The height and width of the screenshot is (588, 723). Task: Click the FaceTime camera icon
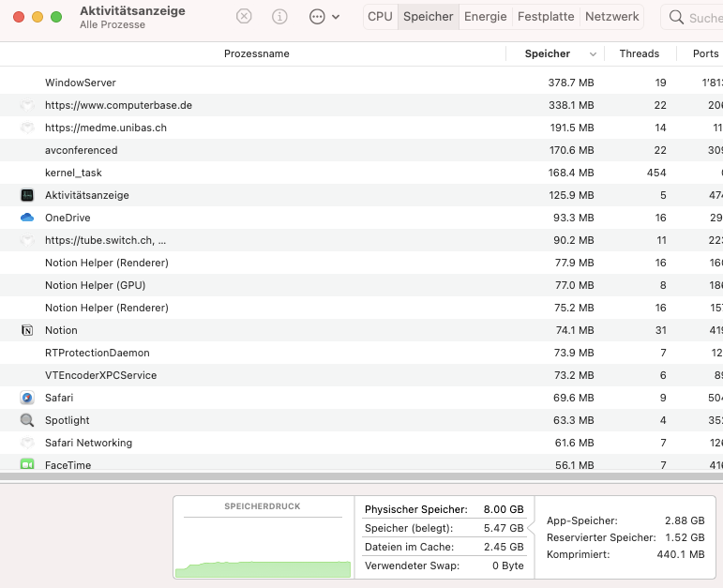tap(27, 464)
